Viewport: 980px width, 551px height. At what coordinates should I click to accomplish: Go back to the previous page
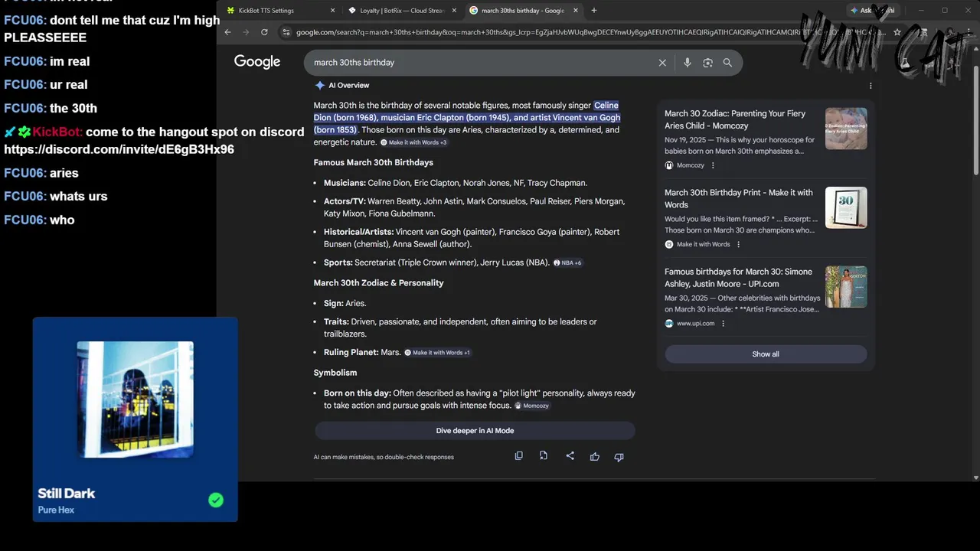tap(227, 32)
